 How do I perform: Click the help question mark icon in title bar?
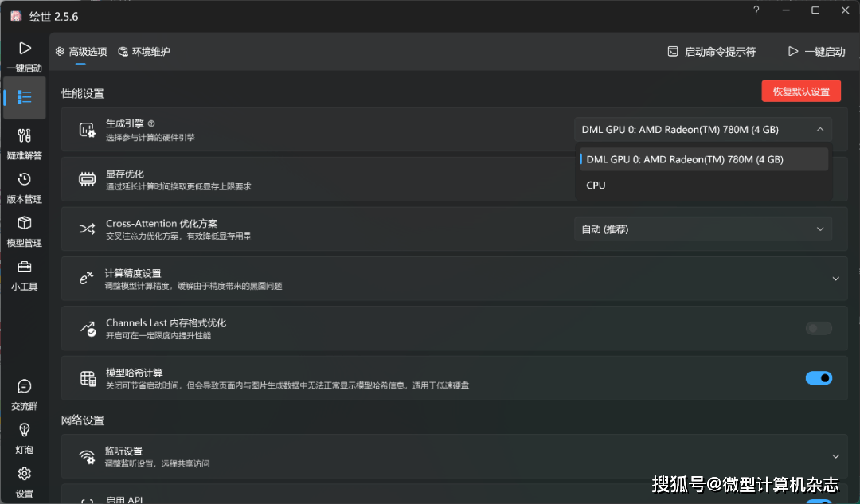pos(756,10)
